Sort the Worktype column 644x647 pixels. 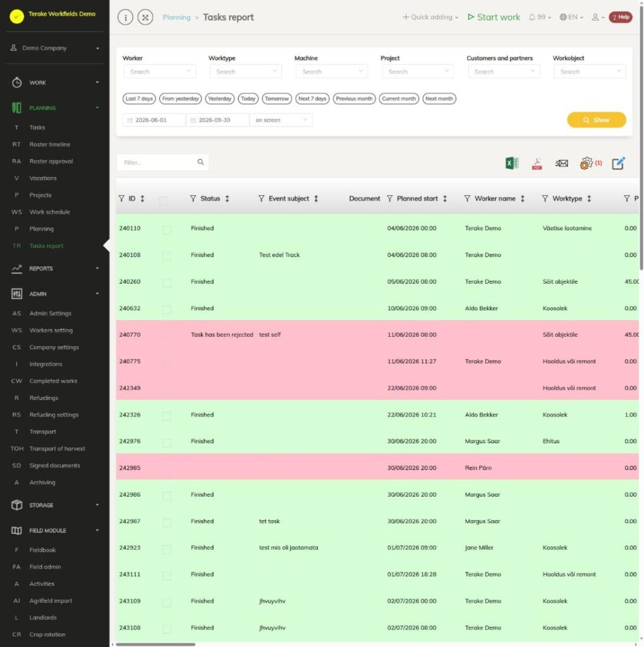click(589, 198)
